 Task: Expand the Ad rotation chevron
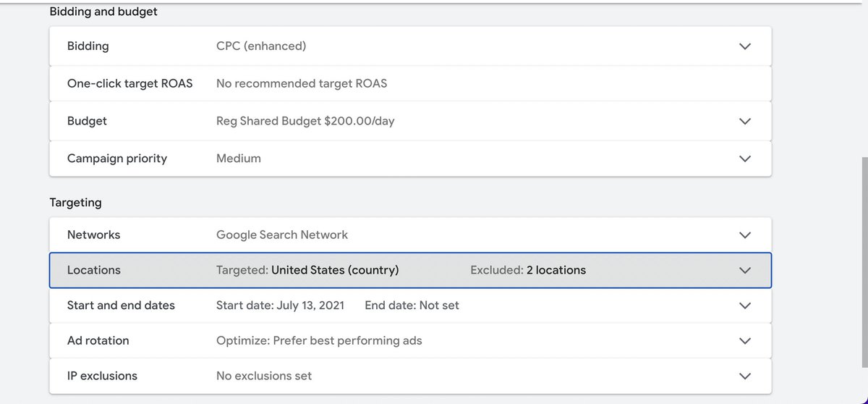(x=745, y=341)
